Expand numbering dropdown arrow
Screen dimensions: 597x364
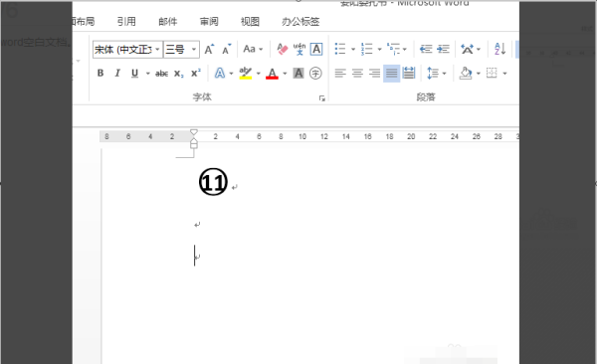point(380,49)
